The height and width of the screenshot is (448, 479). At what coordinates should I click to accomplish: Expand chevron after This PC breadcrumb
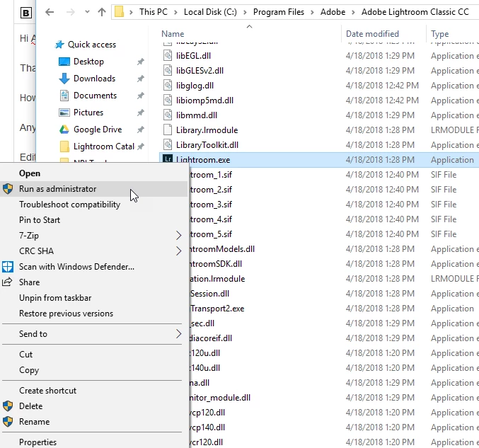click(175, 13)
